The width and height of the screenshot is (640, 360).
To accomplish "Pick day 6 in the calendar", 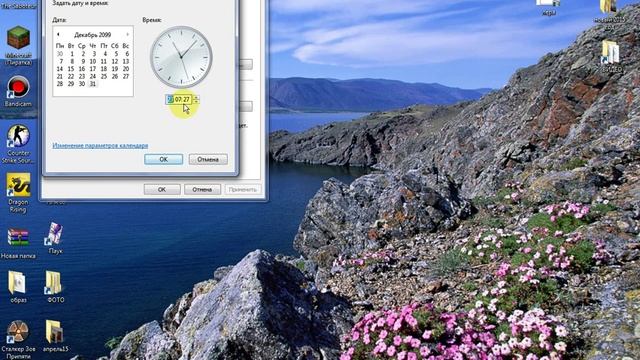I will point(127,53).
